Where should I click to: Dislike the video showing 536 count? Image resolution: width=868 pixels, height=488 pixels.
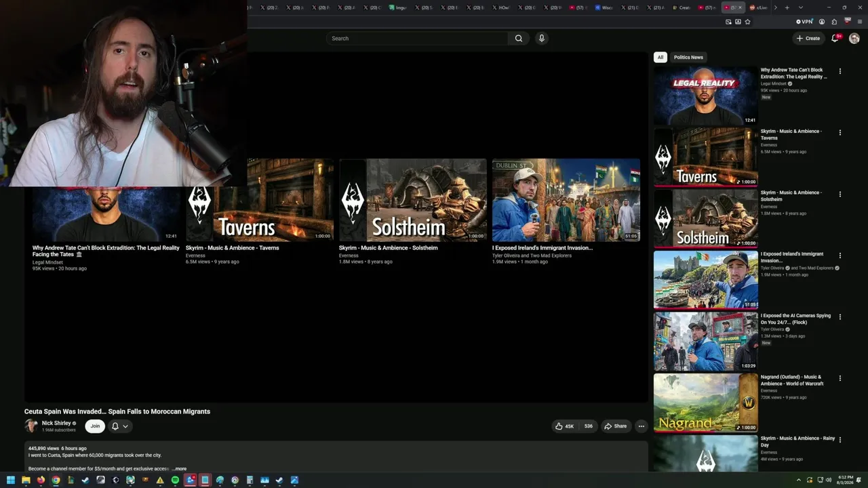pyautogui.click(x=588, y=426)
